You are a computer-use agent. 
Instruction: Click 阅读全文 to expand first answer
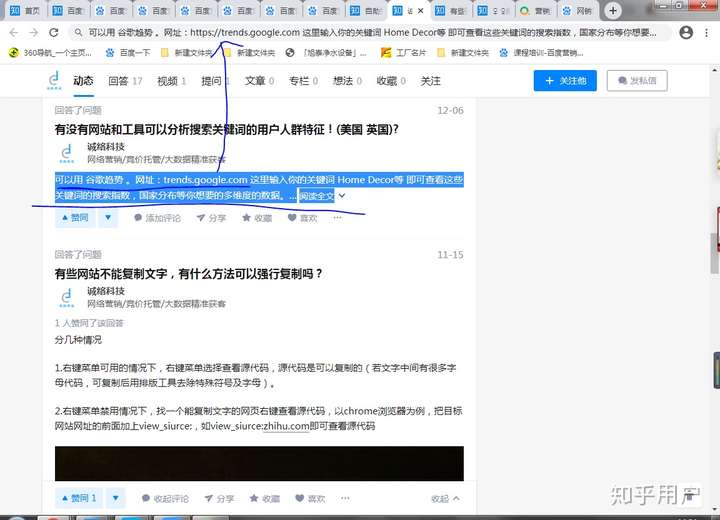tap(317, 196)
